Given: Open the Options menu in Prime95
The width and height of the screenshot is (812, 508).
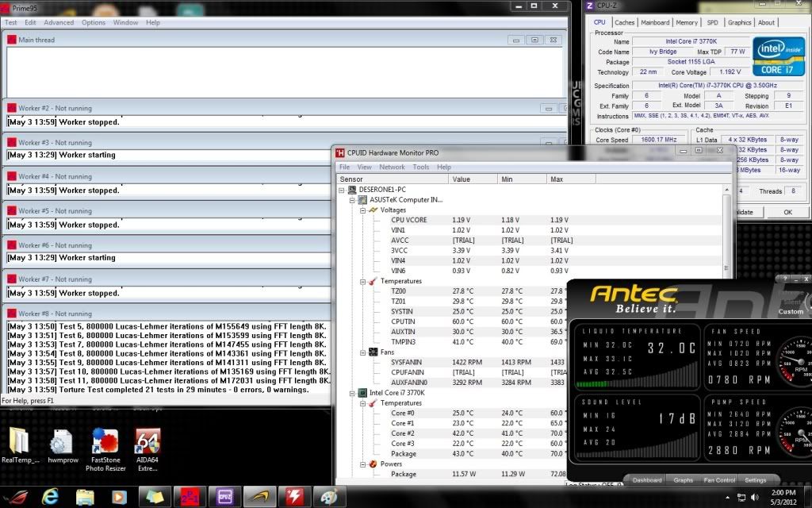Looking at the screenshot, I should tap(94, 22).
